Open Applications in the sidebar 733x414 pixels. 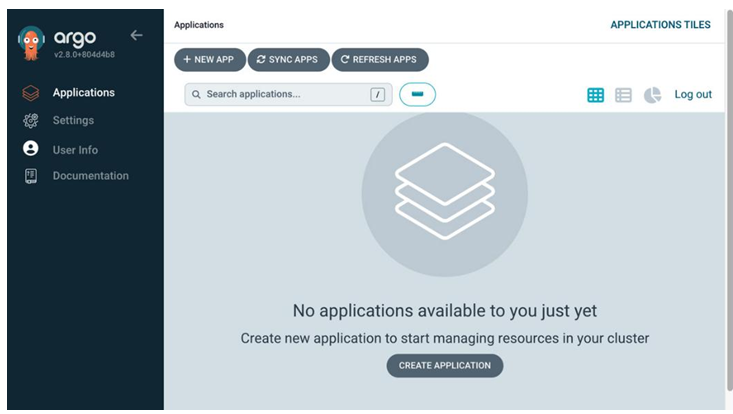(84, 93)
